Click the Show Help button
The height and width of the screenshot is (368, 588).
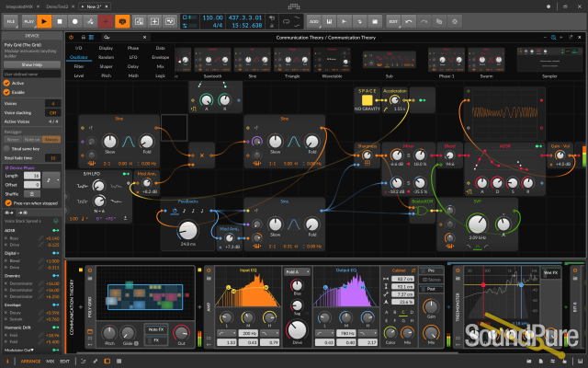[32, 65]
